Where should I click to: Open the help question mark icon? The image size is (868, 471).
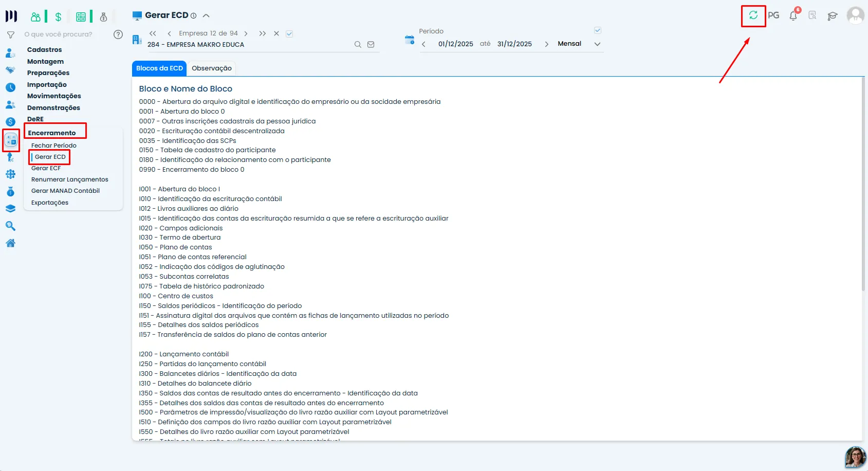(x=118, y=34)
